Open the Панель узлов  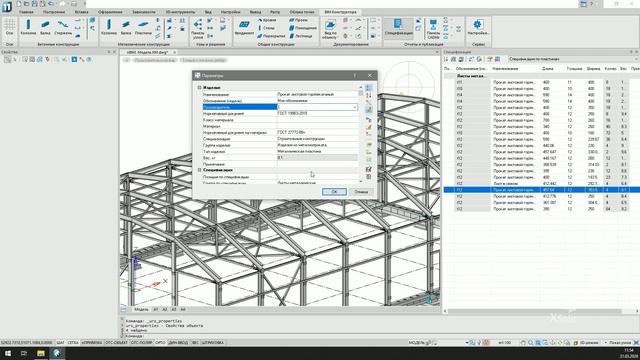(x=198, y=29)
